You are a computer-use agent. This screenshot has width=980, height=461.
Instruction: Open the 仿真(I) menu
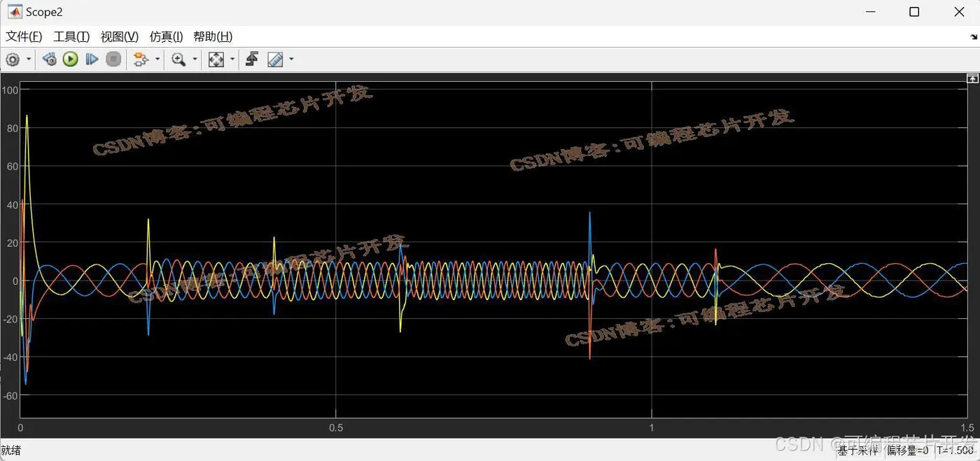coord(166,36)
